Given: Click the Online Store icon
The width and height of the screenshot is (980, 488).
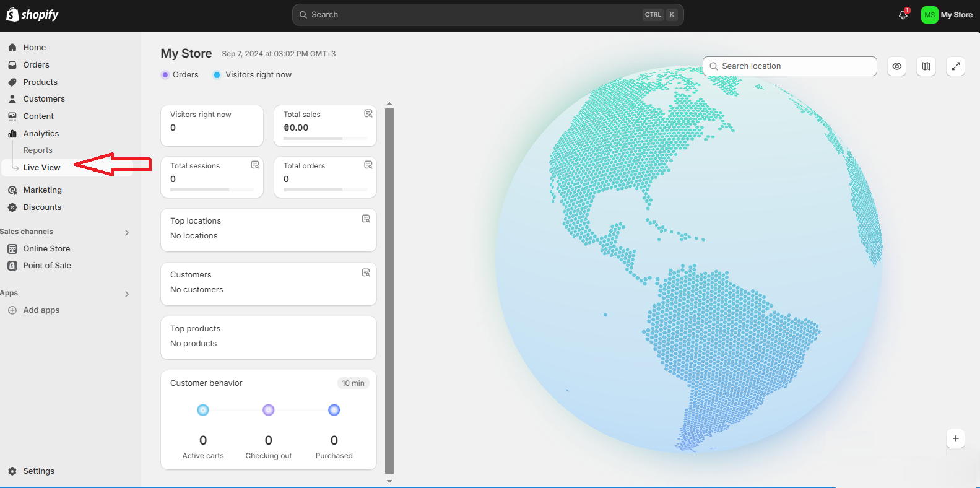Looking at the screenshot, I should click(x=12, y=249).
